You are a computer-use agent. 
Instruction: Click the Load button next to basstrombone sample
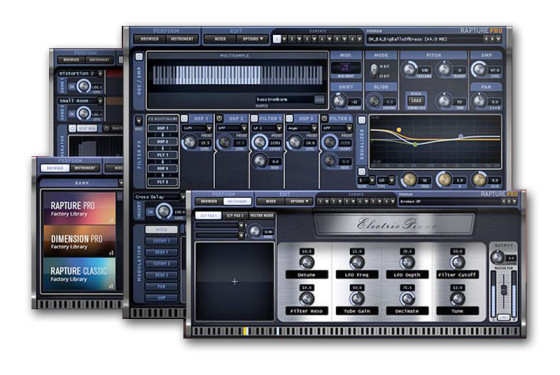click(319, 99)
